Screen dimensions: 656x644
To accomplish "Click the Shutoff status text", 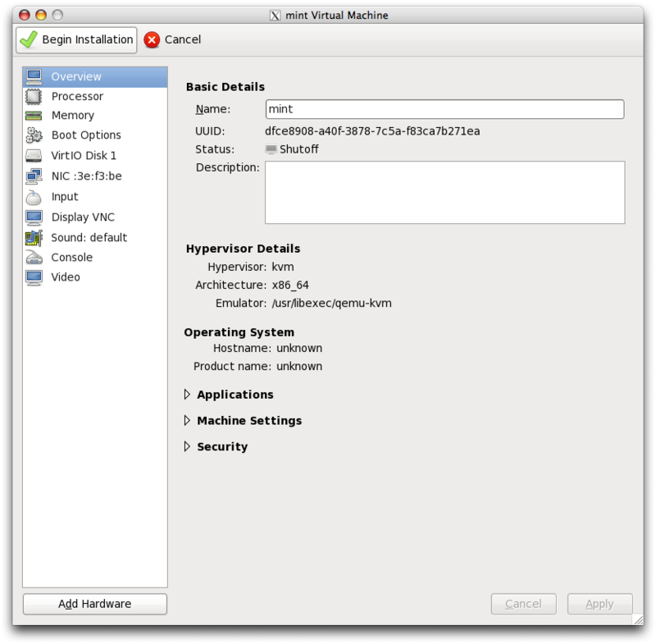I will click(299, 149).
